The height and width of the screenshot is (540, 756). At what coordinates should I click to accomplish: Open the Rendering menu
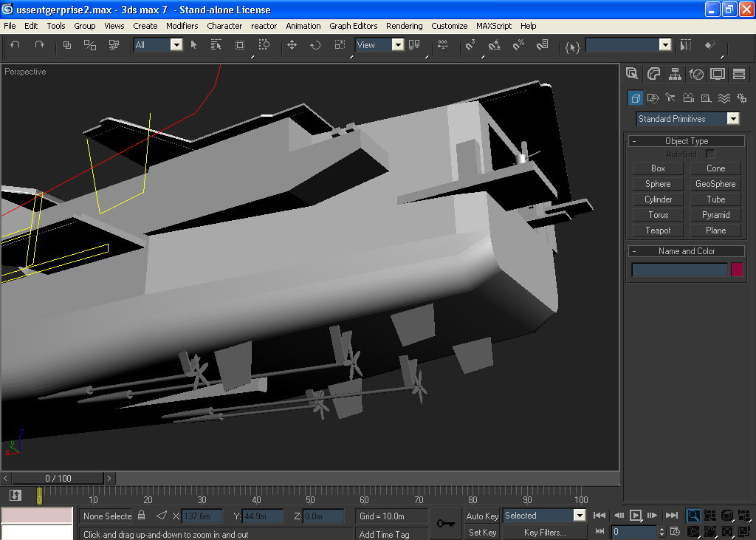pyautogui.click(x=404, y=26)
